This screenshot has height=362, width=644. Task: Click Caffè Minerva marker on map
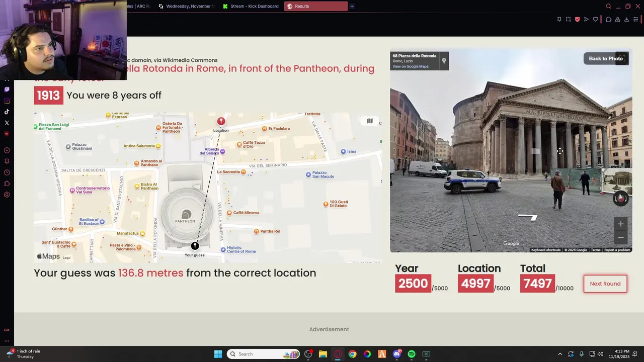point(229,213)
